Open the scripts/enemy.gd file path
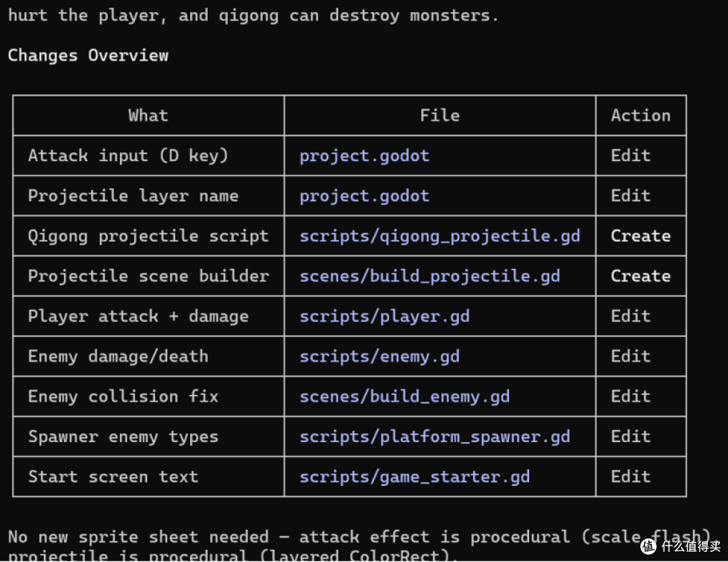Image resolution: width=728 pixels, height=562 pixels. point(380,356)
